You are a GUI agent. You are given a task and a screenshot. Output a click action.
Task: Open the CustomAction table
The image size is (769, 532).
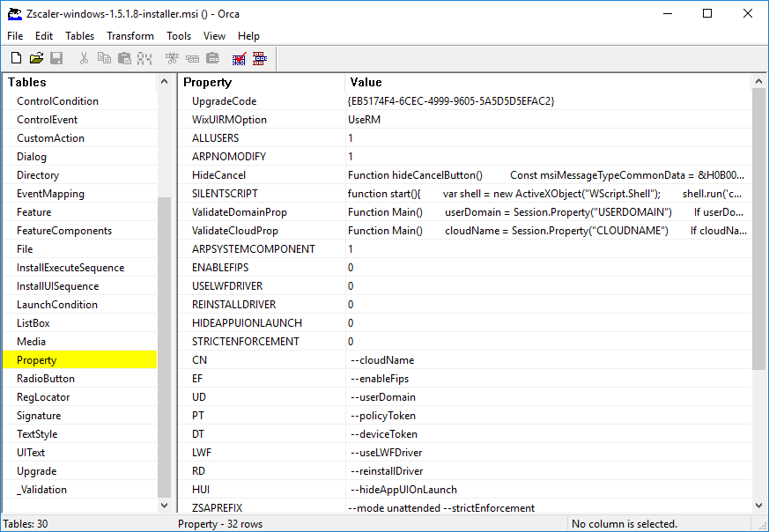click(52, 137)
